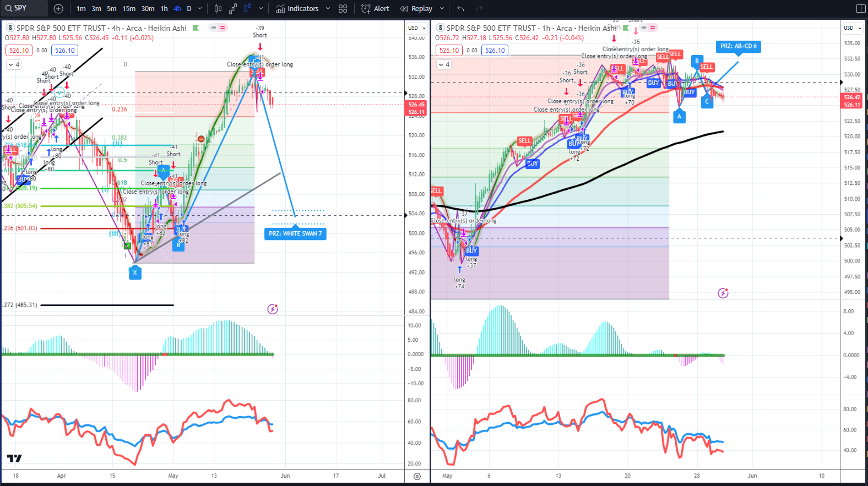Select the 5m interval
The image size is (868, 486).
click(x=112, y=9)
